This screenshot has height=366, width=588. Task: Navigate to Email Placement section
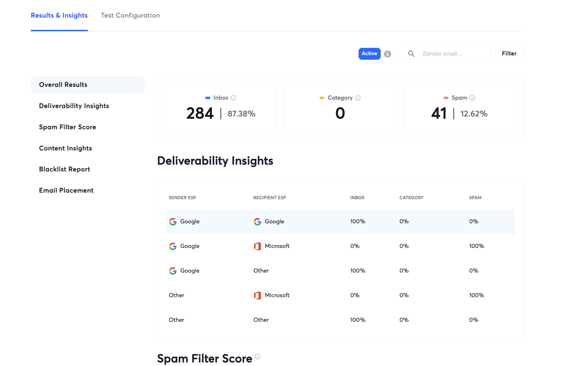[x=66, y=190]
